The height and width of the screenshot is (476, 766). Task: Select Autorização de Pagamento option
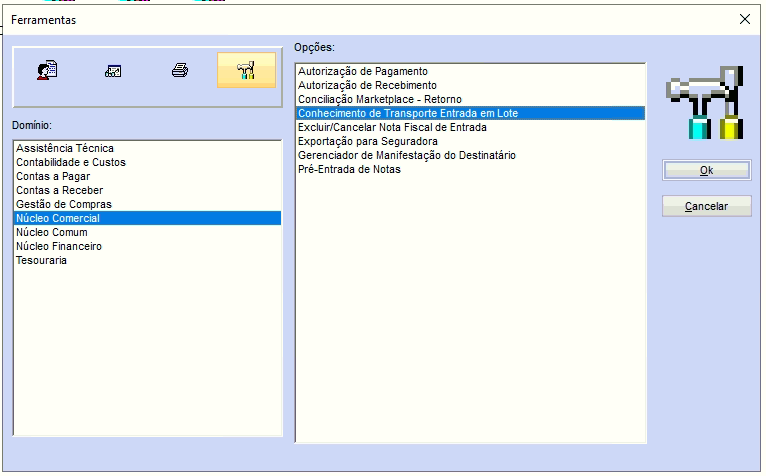point(363,72)
